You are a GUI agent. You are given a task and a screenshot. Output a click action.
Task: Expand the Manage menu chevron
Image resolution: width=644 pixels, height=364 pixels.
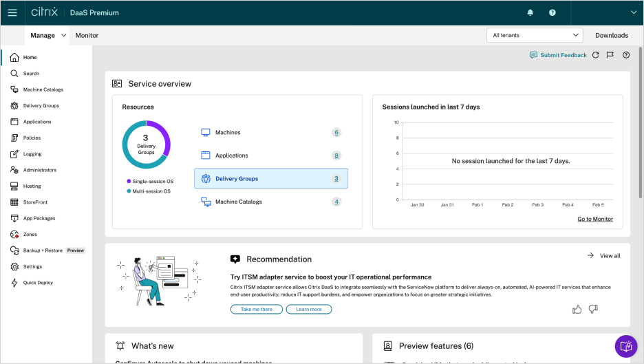pos(64,35)
